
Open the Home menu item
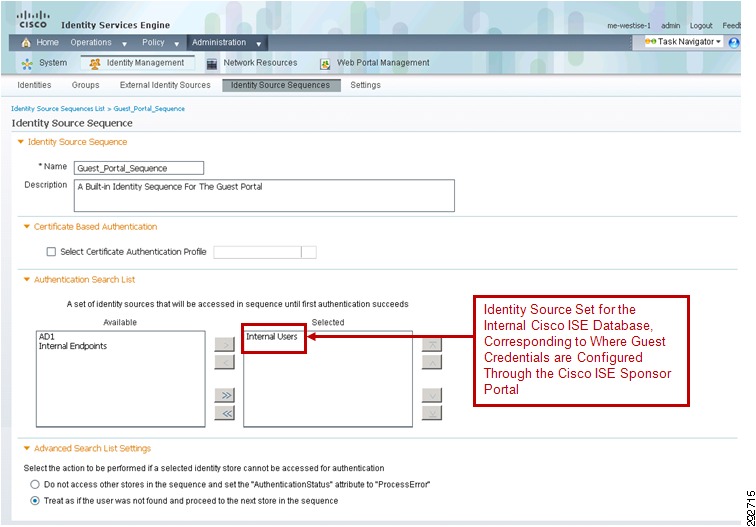(47, 42)
